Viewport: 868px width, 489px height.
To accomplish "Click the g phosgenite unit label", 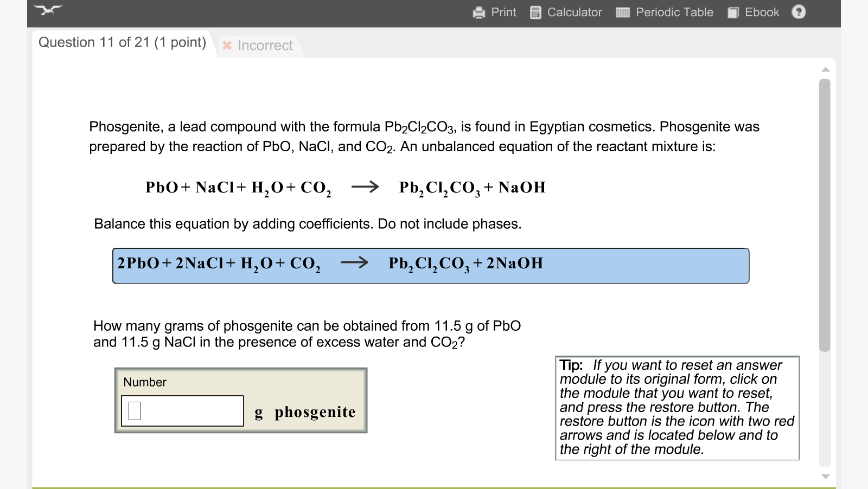I will tap(304, 412).
